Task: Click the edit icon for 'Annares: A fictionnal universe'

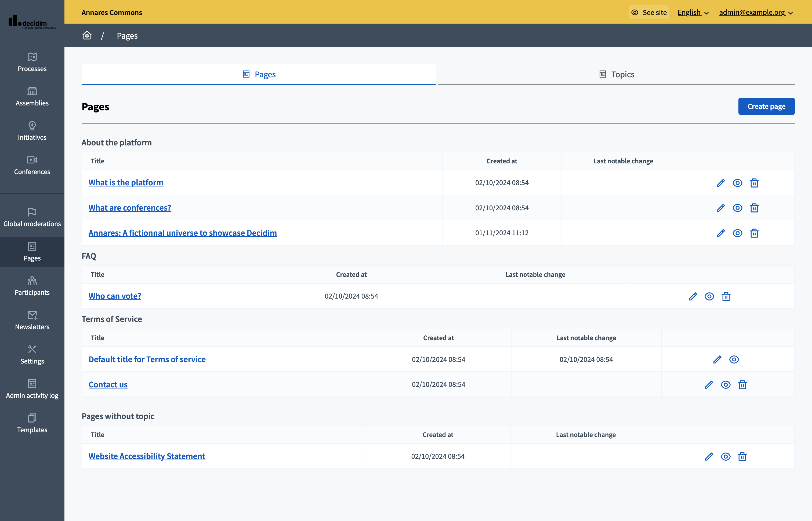Action: (721, 232)
